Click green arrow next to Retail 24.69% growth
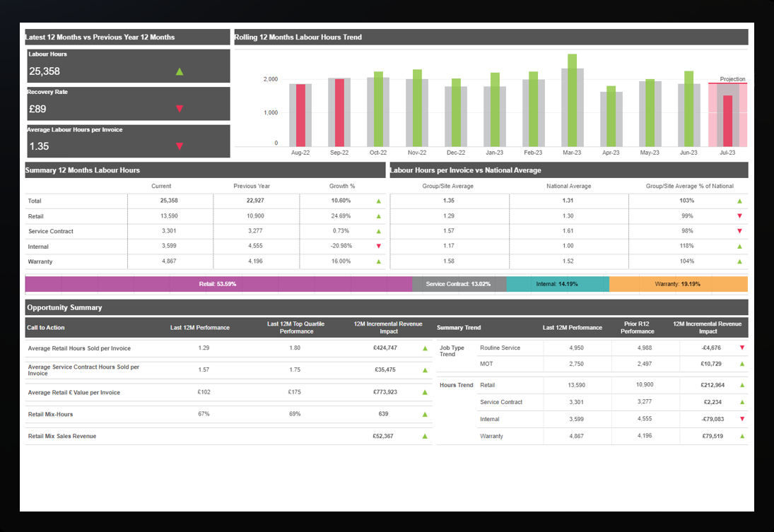The image size is (774, 532). (x=379, y=216)
